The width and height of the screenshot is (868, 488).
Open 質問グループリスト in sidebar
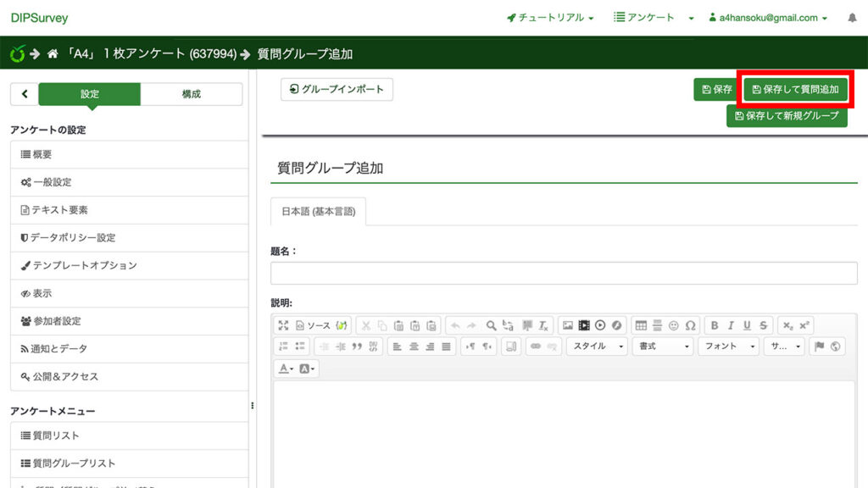click(130, 463)
